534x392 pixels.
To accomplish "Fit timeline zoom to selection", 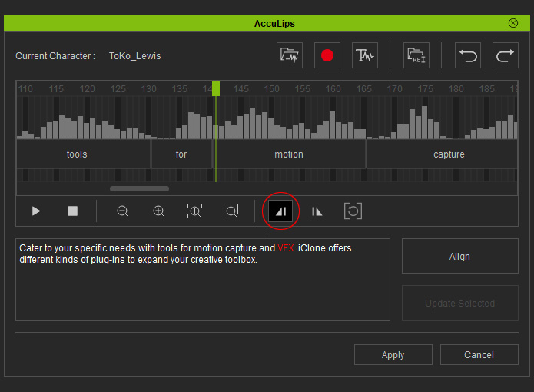I will (x=194, y=211).
